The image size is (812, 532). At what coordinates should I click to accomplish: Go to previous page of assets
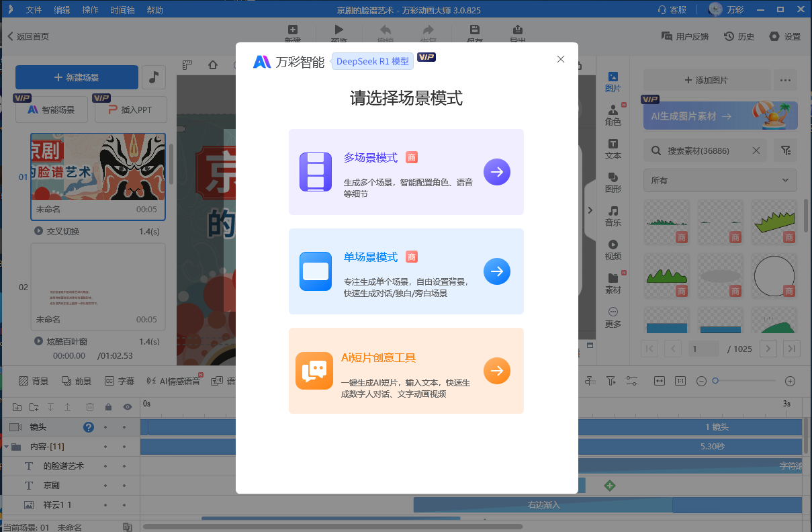674,349
